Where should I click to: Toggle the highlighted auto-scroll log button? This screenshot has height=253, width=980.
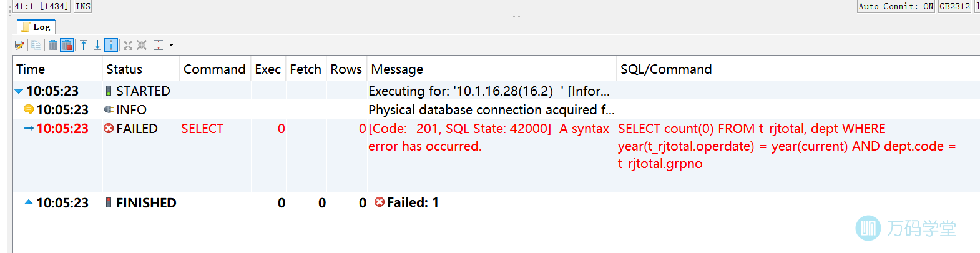[111, 45]
